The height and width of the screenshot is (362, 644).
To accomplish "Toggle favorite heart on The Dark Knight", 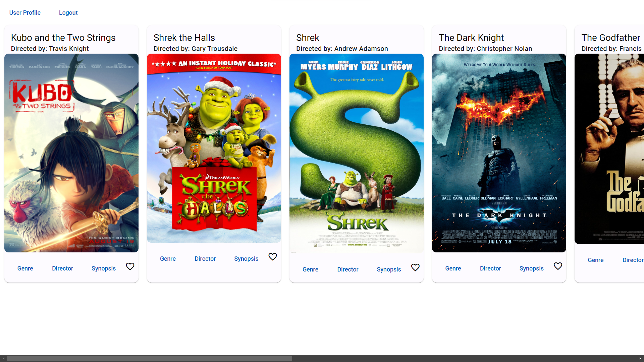I will [x=558, y=266].
